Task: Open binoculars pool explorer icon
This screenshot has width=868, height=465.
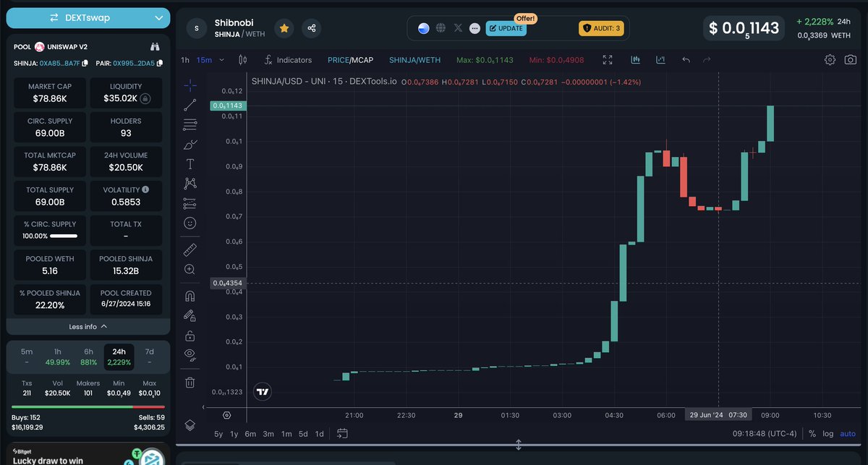Action: 154,46
